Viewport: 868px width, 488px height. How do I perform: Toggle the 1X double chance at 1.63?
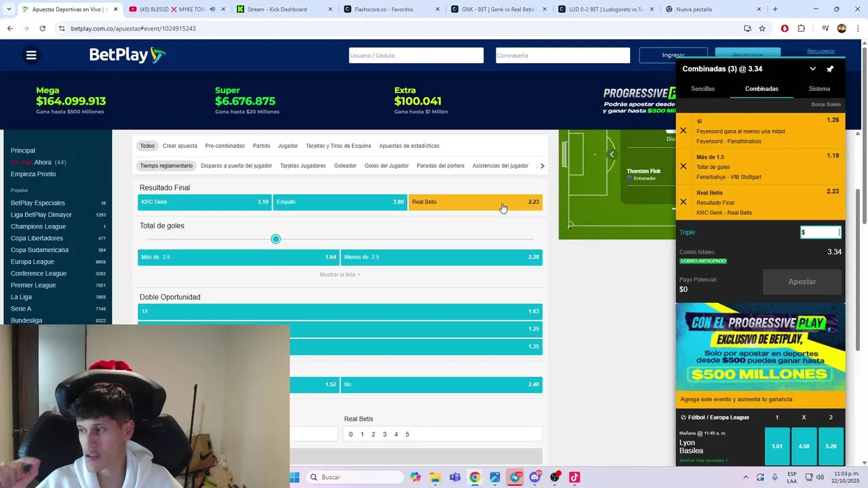pos(340,311)
